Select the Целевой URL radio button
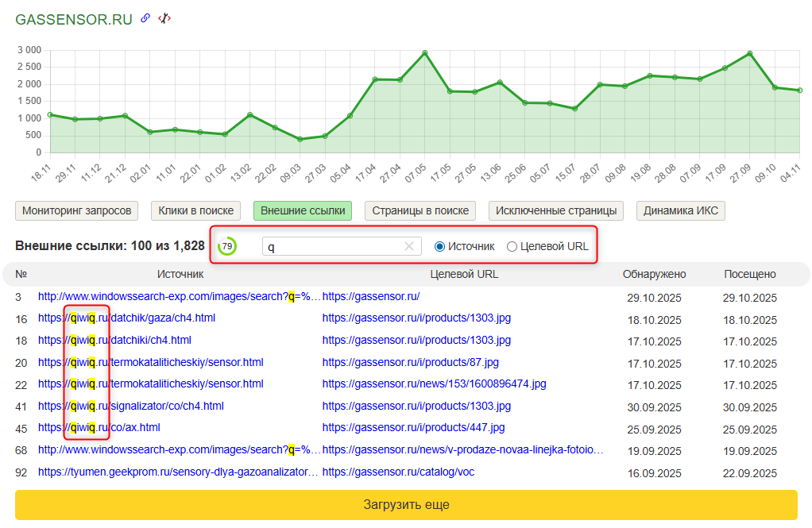 512,246
